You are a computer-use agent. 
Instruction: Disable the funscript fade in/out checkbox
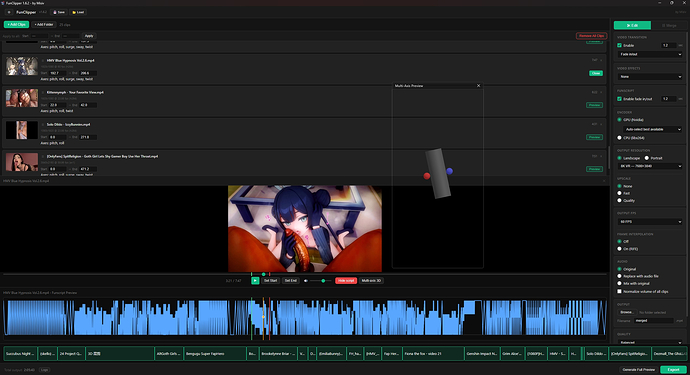(620, 99)
